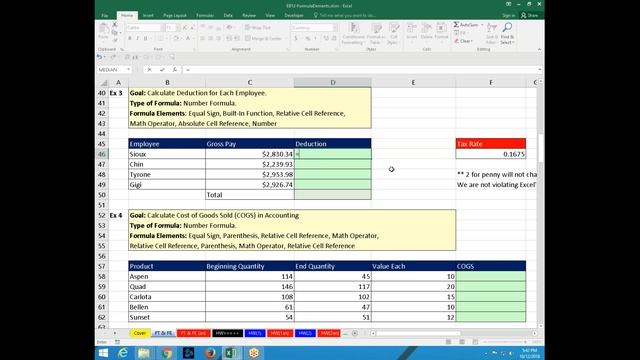The height and width of the screenshot is (360, 640).
Task: Open Find & Select magnifier menu
Action: [x=507, y=33]
